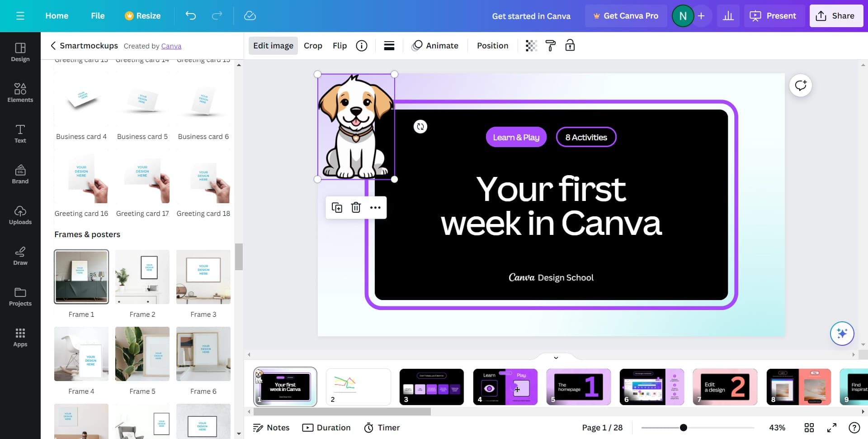
Task: Click the Share button
Action: (835, 16)
